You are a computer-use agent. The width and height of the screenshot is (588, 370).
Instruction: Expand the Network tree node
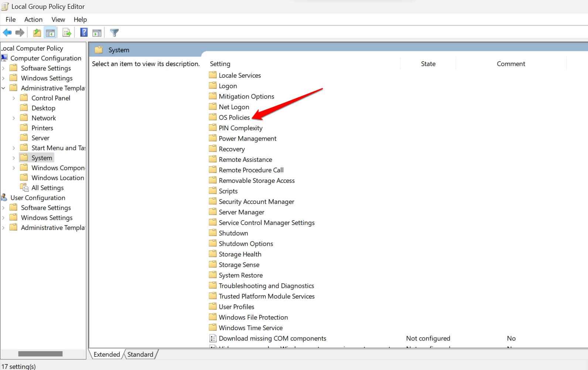(14, 118)
